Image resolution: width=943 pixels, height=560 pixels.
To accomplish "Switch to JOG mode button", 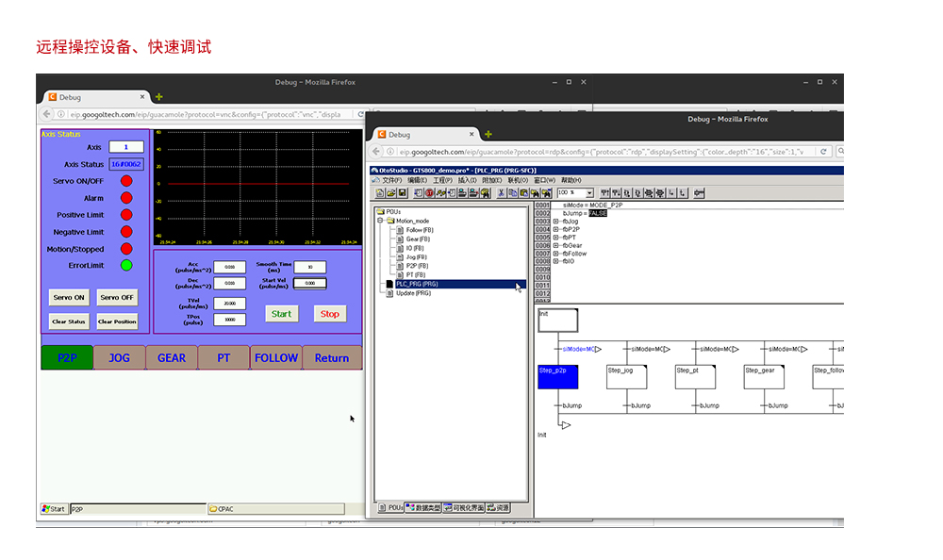I will [x=119, y=358].
